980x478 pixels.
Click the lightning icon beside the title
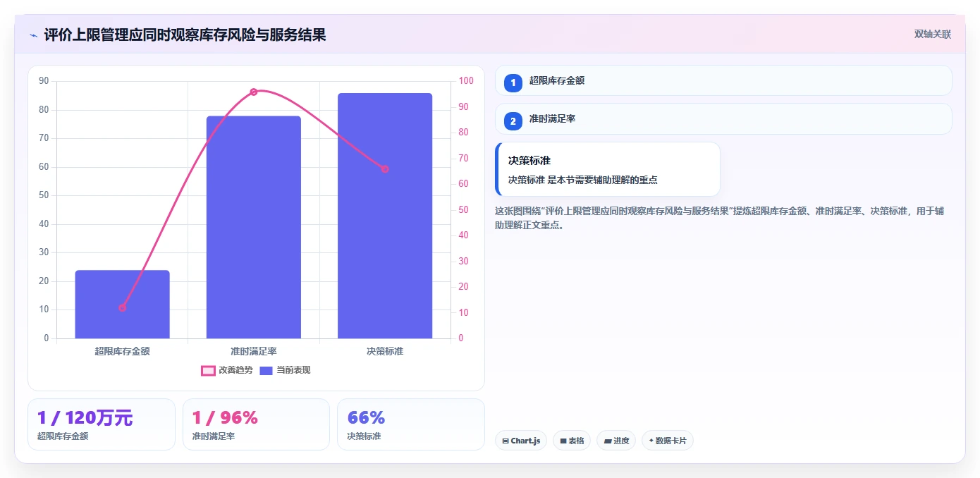click(x=33, y=35)
